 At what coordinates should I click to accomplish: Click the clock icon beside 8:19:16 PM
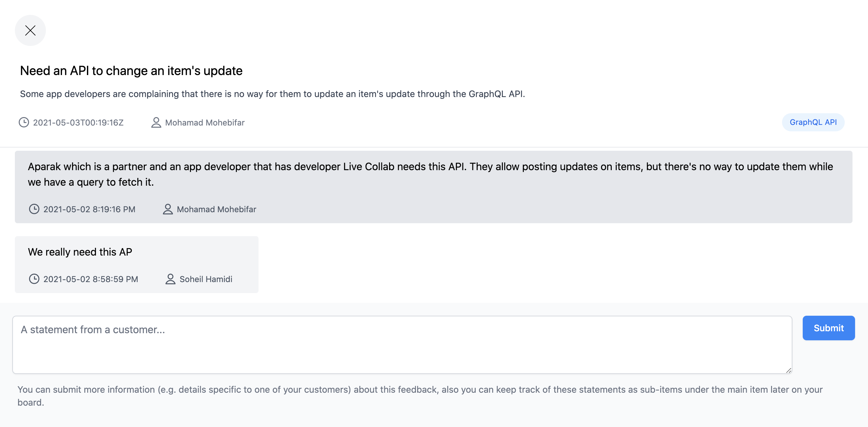34,209
